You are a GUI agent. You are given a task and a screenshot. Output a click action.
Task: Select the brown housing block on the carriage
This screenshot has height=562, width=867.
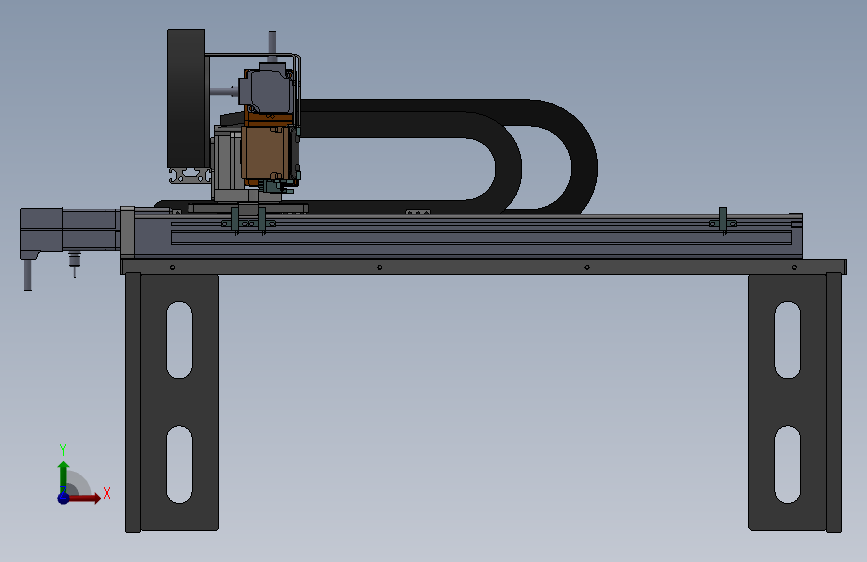[x=264, y=153]
